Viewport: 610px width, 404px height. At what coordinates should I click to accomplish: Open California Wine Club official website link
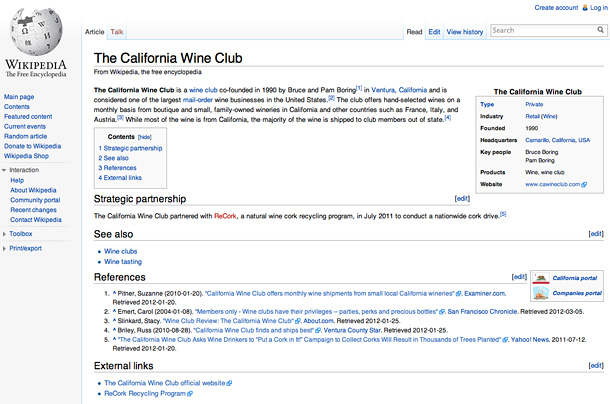[x=165, y=383]
